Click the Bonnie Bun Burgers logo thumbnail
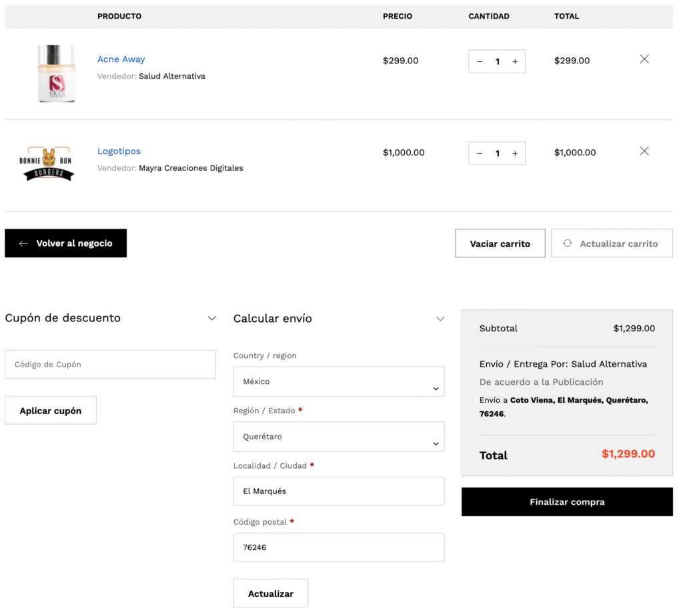683x616 pixels. tap(47, 165)
